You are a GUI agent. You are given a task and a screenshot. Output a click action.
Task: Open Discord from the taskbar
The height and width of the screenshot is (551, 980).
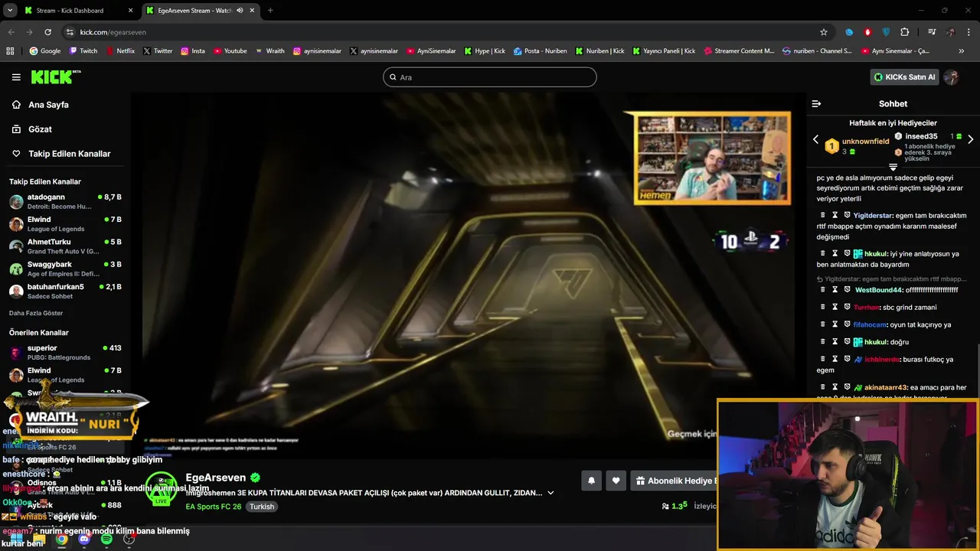84,540
